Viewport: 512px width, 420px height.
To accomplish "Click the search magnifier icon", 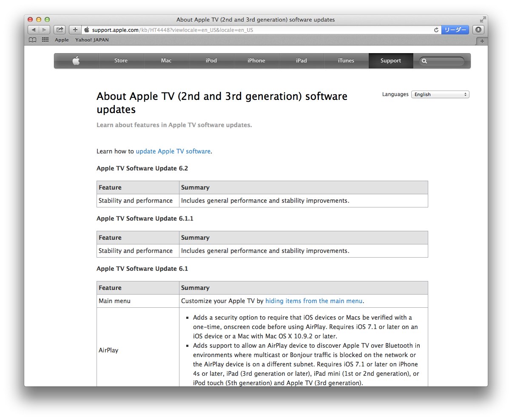I will click(424, 61).
